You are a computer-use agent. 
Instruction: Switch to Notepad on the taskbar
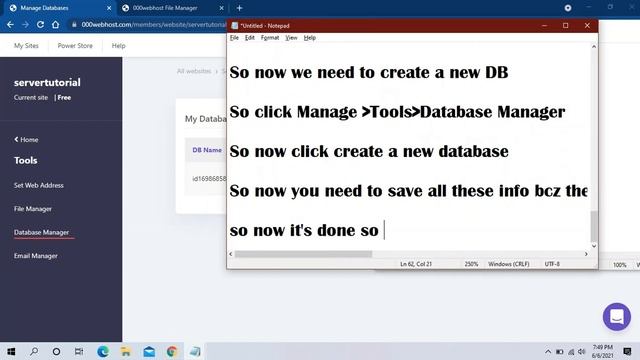point(195,351)
